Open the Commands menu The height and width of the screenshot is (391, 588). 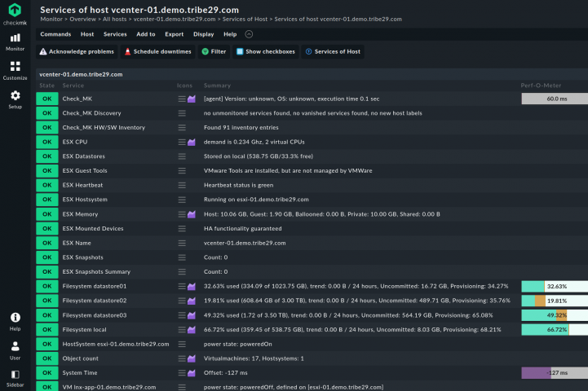[55, 34]
